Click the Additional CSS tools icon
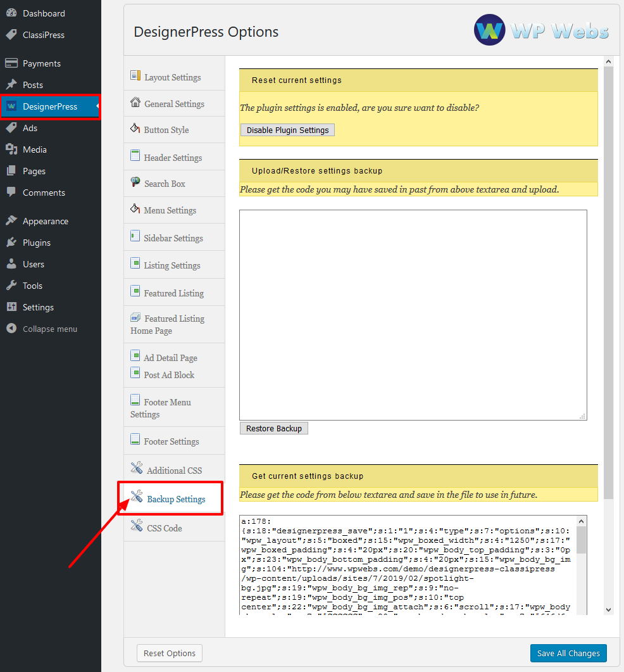 click(x=137, y=468)
